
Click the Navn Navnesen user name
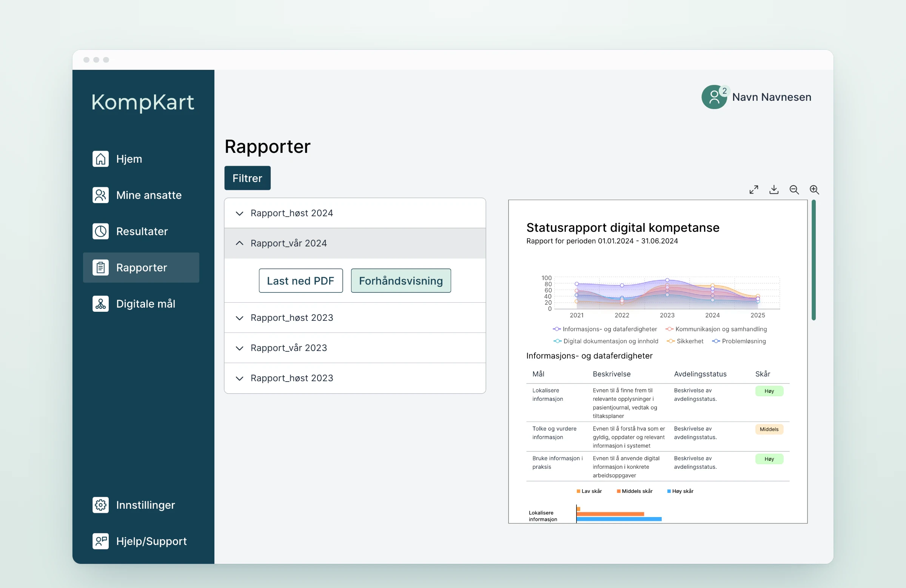coord(772,97)
